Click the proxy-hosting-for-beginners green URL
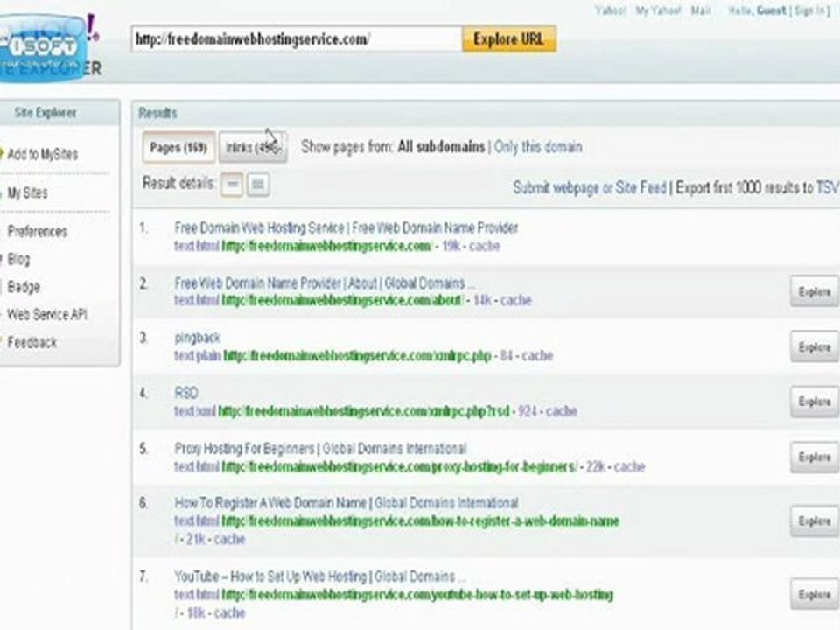The image size is (840, 630). 400,467
